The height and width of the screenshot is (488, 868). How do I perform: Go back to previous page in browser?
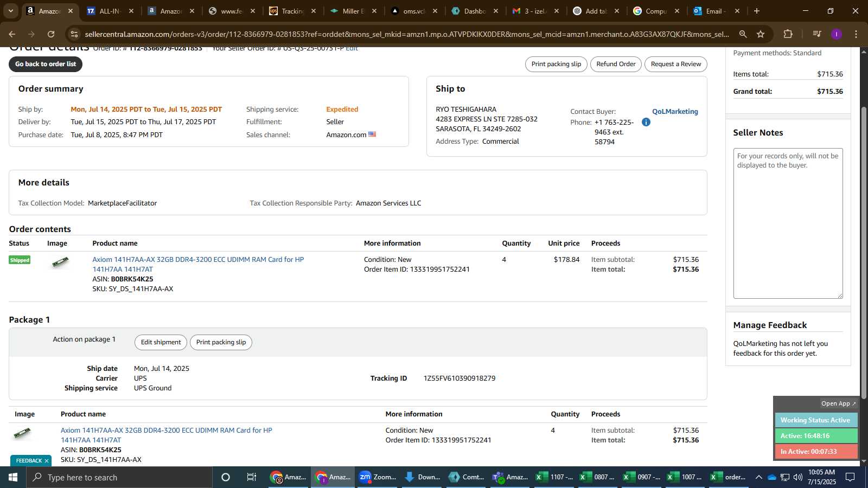tap(12, 34)
